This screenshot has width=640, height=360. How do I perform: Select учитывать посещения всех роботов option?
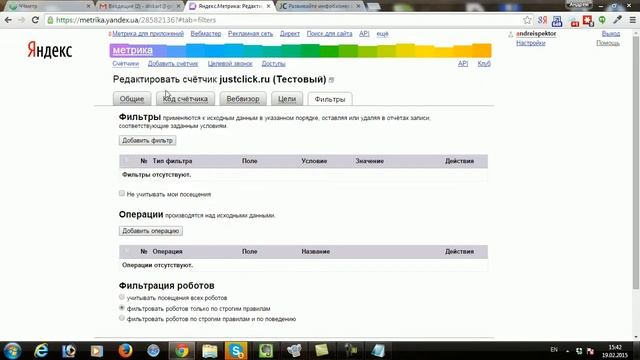(x=122, y=297)
